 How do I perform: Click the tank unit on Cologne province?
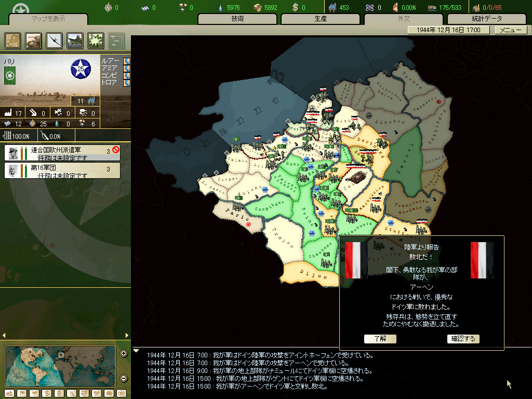coord(357,177)
